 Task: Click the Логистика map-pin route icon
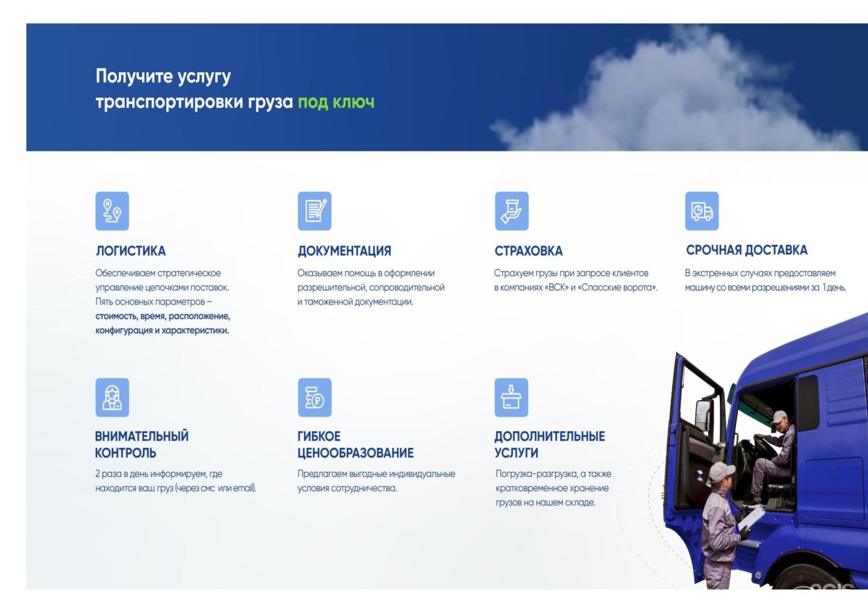[x=112, y=211]
